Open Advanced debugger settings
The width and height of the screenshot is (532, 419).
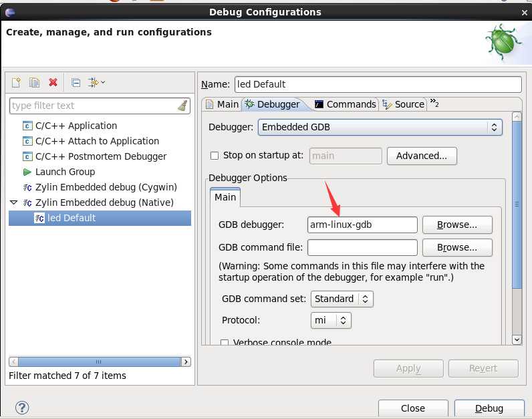pyautogui.click(x=422, y=156)
